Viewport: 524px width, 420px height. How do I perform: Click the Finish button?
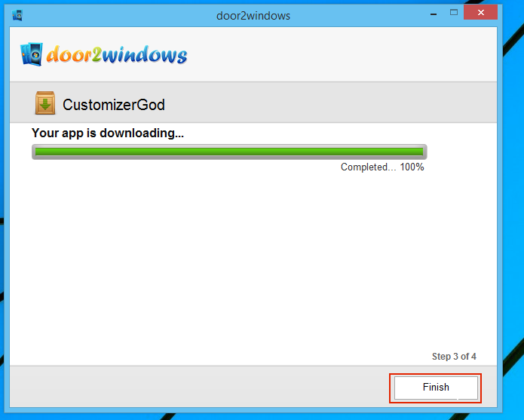[x=436, y=388]
